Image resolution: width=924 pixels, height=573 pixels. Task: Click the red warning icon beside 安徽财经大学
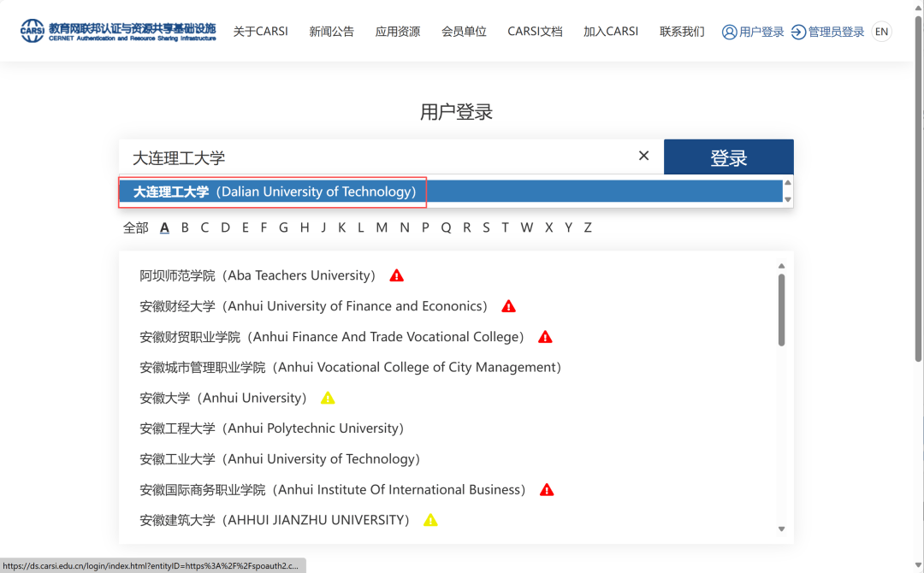coord(508,306)
